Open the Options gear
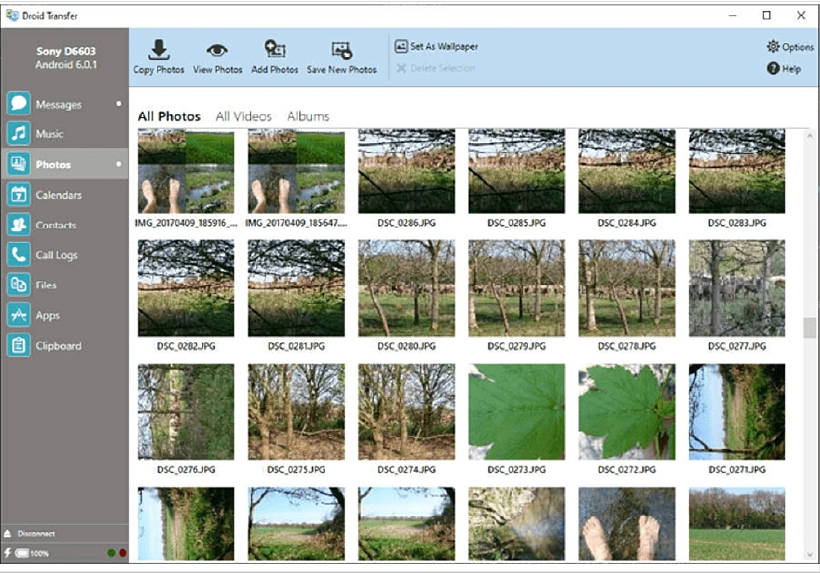 tap(790, 47)
